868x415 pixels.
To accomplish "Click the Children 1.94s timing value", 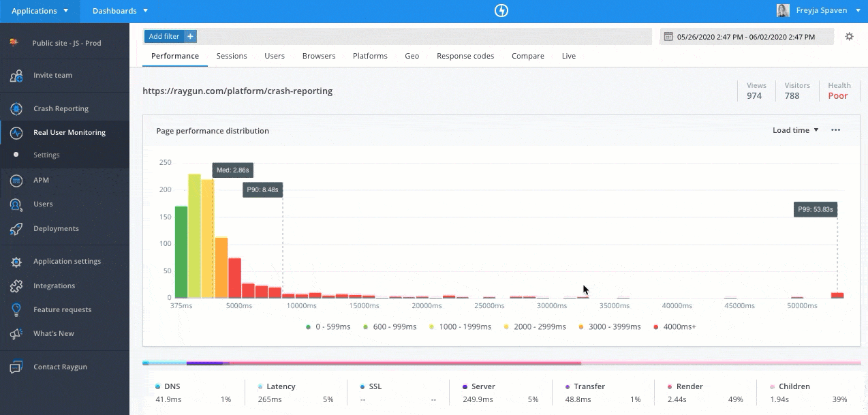I will tap(778, 400).
